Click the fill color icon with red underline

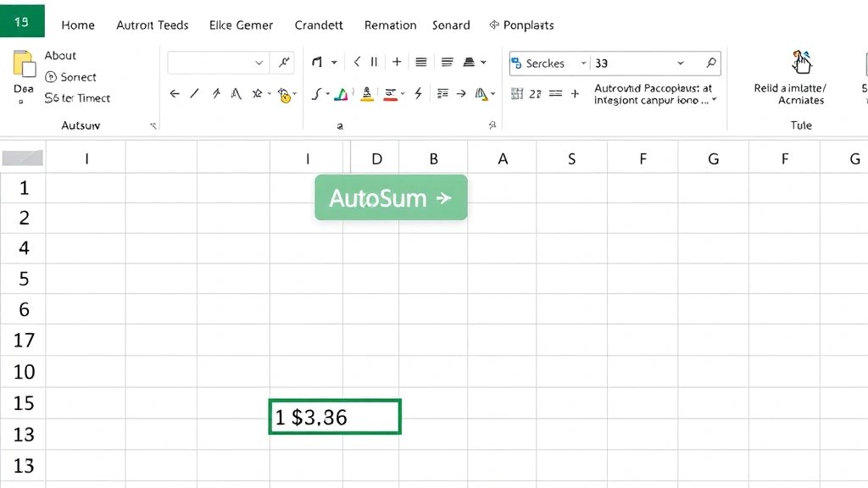pos(390,94)
